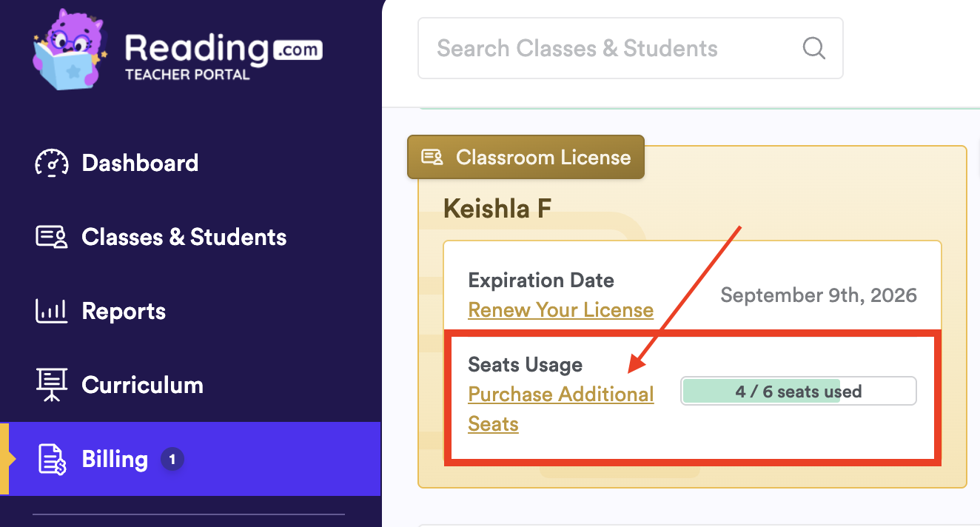Click the Curriculum presentation board icon
Screen dimensions: 980x527
point(52,385)
